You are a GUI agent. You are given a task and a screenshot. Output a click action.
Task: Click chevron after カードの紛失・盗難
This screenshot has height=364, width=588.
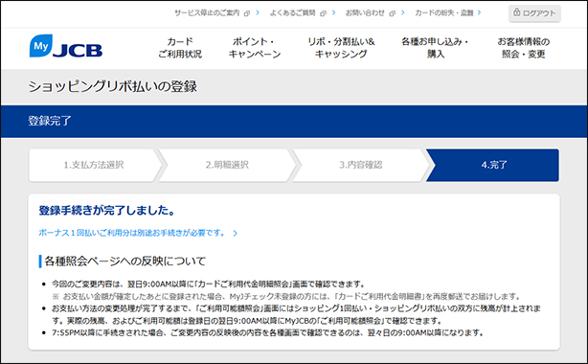pyautogui.click(x=479, y=12)
